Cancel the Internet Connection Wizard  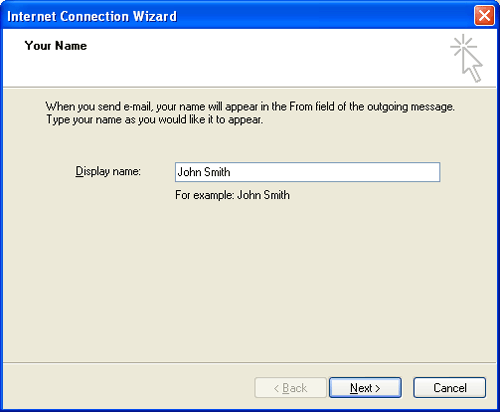pos(449,388)
